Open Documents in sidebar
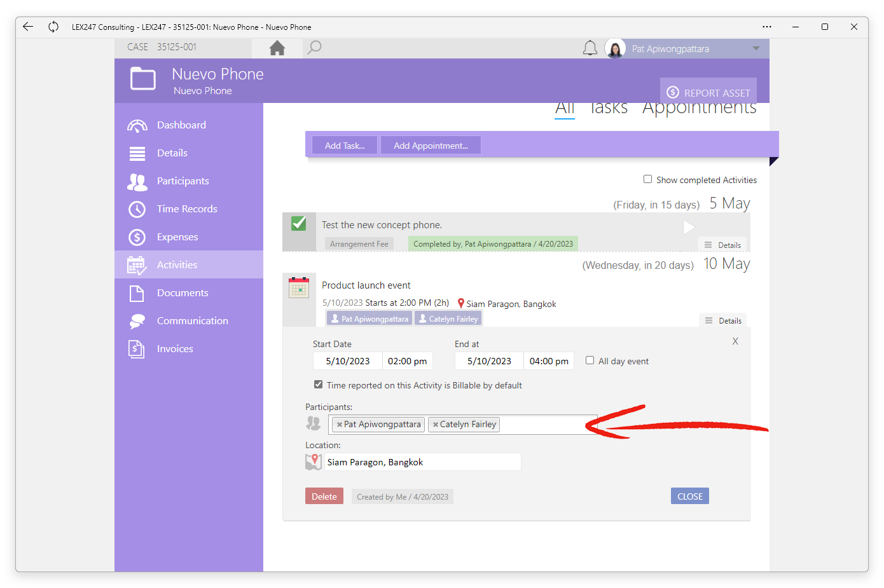The image size is (884, 588). 183,293
